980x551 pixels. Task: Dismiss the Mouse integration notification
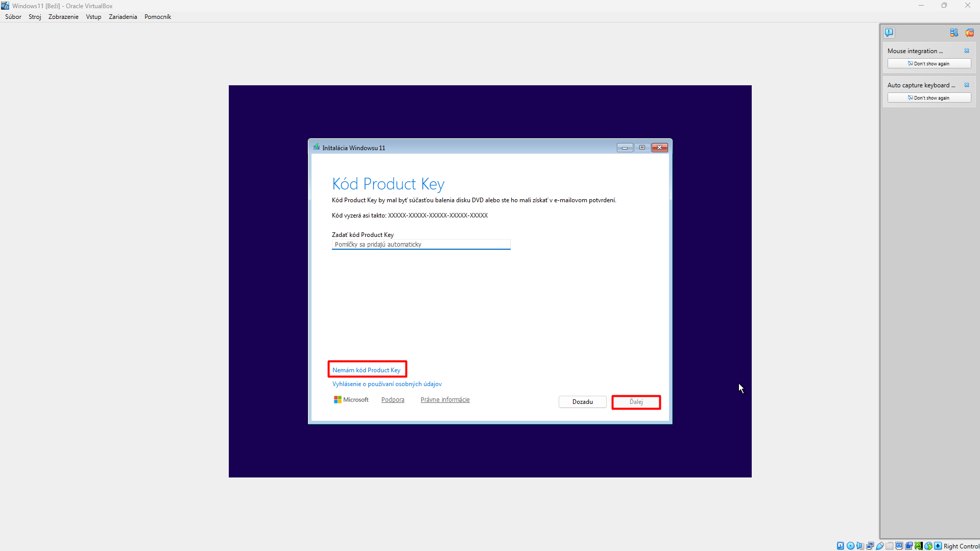pos(967,51)
